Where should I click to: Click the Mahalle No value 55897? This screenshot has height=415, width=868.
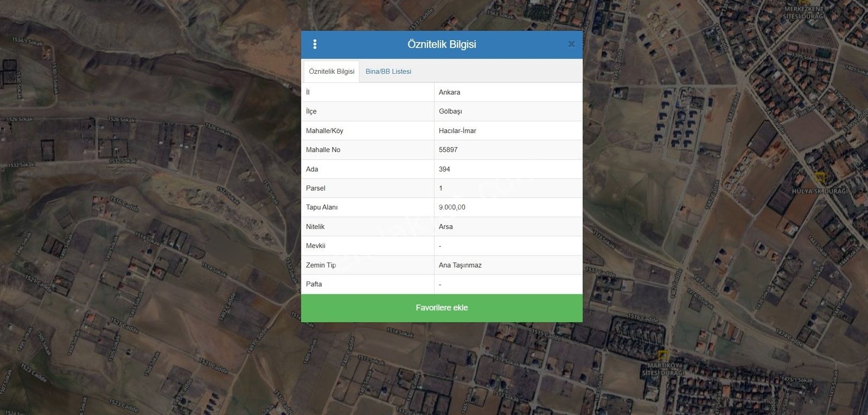[x=448, y=150]
